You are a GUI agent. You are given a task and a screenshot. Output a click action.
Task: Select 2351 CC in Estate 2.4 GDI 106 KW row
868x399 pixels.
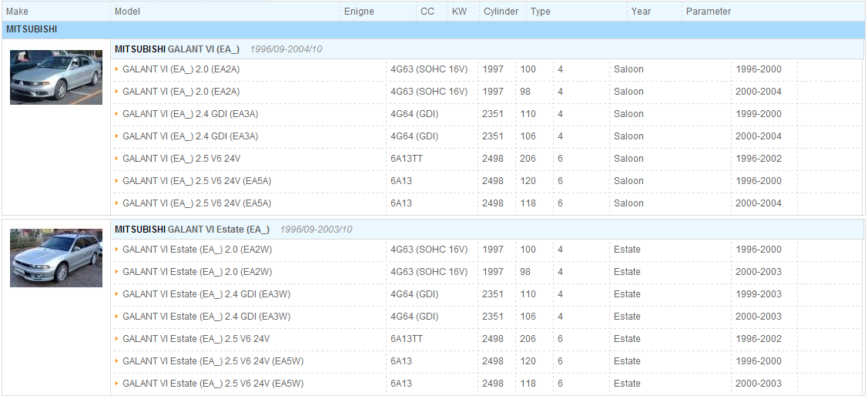(x=493, y=316)
